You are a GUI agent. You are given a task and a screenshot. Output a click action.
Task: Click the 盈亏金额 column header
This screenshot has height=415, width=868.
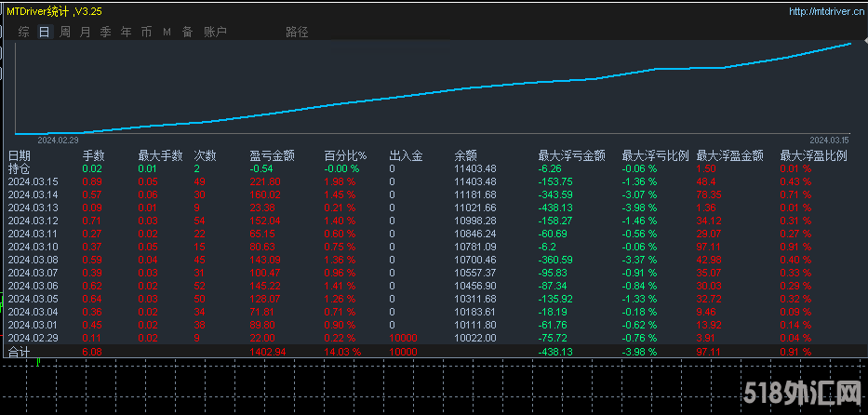[x=273, y=155]
